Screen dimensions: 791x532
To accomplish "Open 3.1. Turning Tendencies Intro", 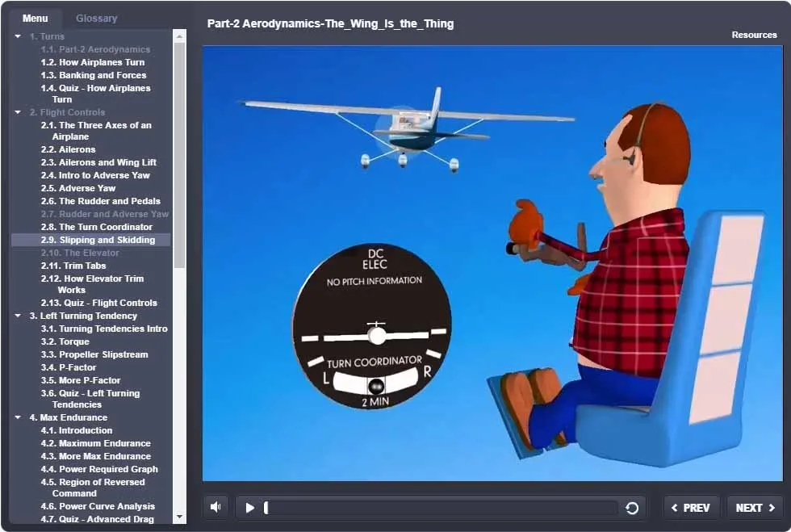I will (104, 329).
